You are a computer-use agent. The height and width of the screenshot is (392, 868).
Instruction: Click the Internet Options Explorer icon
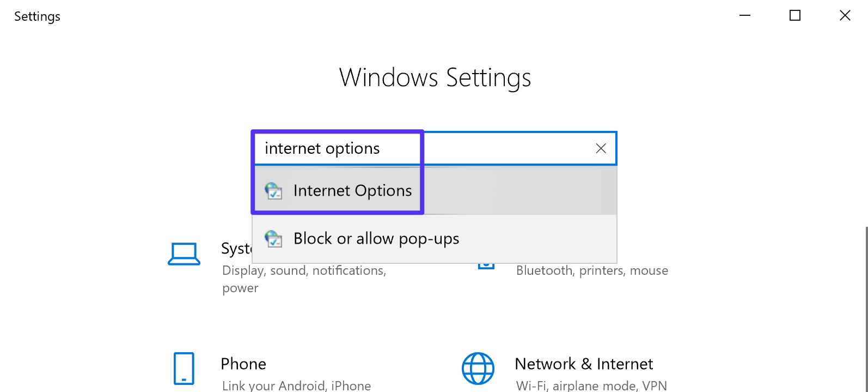point(274,190)
